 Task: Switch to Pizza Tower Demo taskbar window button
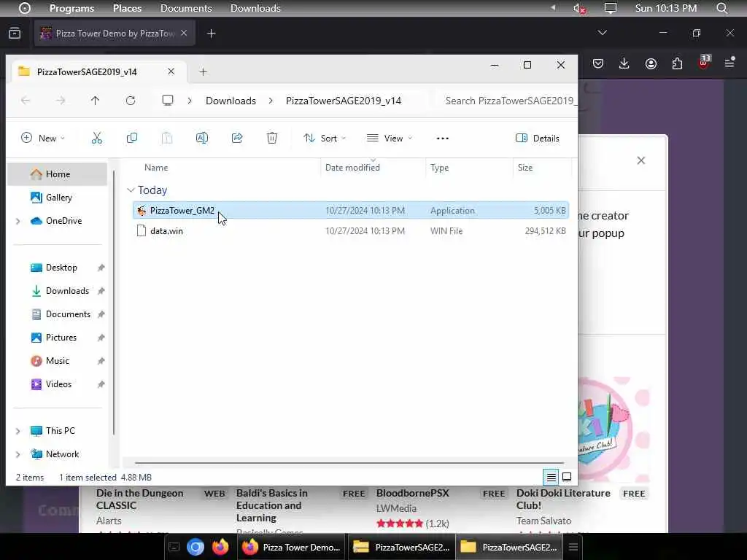(x=292, y=547)
